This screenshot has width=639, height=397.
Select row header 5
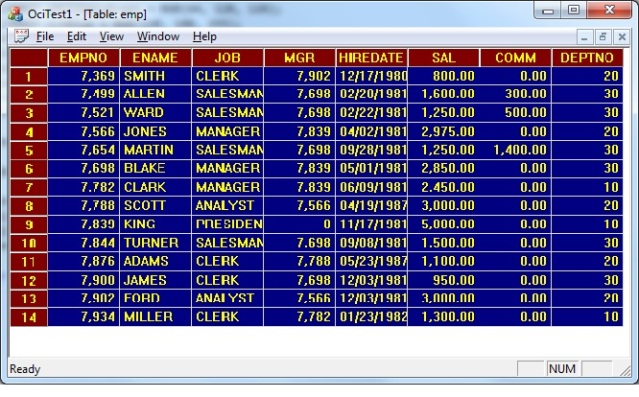pyautogui.click(x=29, y=150)
